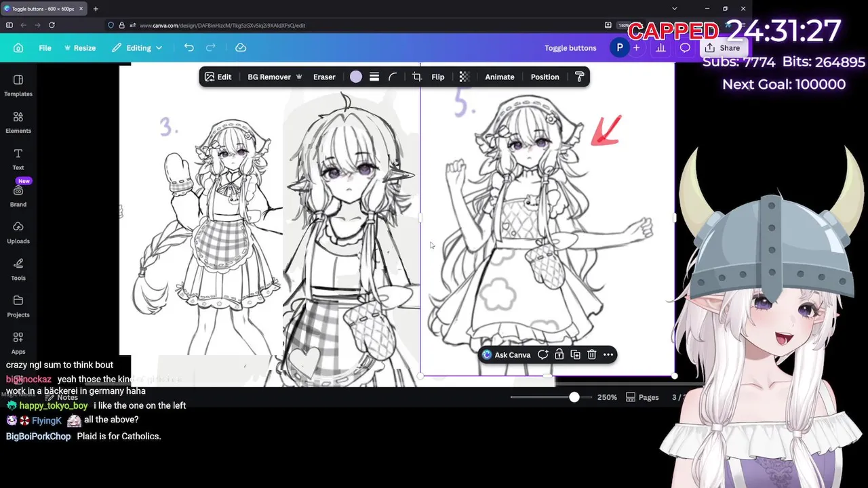Screen dimensions: 868x488
Task: Add a comment via bubble plus icon
Action: click(543, 354)
